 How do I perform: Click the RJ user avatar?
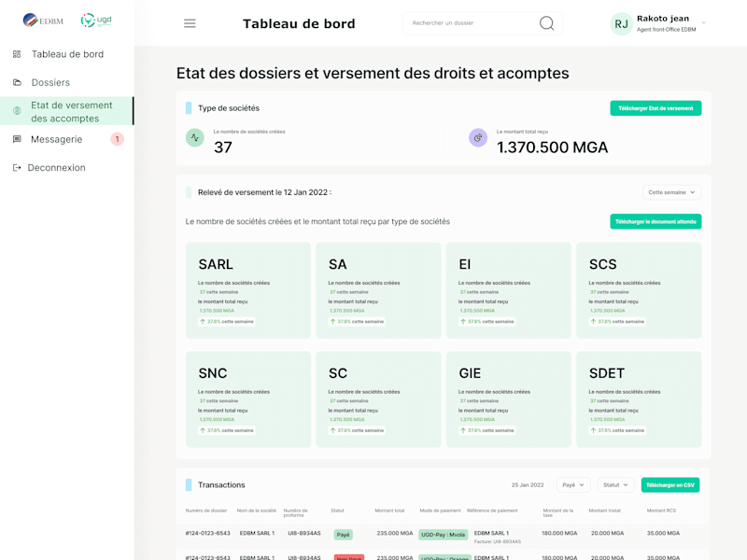[621, 24]
